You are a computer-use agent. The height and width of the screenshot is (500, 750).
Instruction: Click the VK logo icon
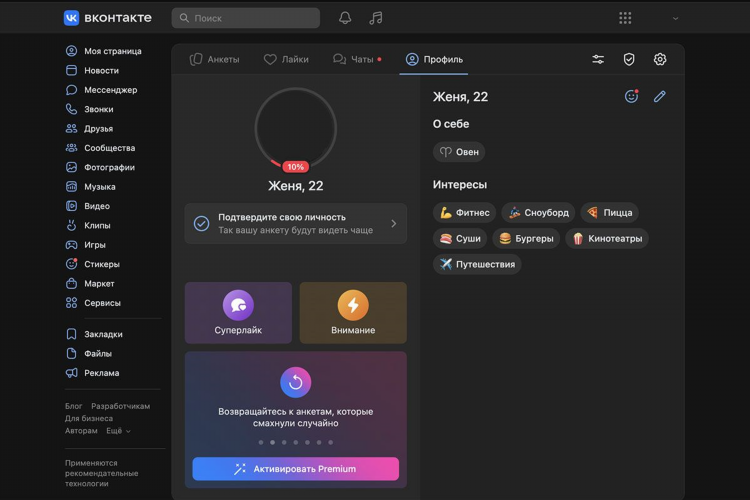pos(71,18)
